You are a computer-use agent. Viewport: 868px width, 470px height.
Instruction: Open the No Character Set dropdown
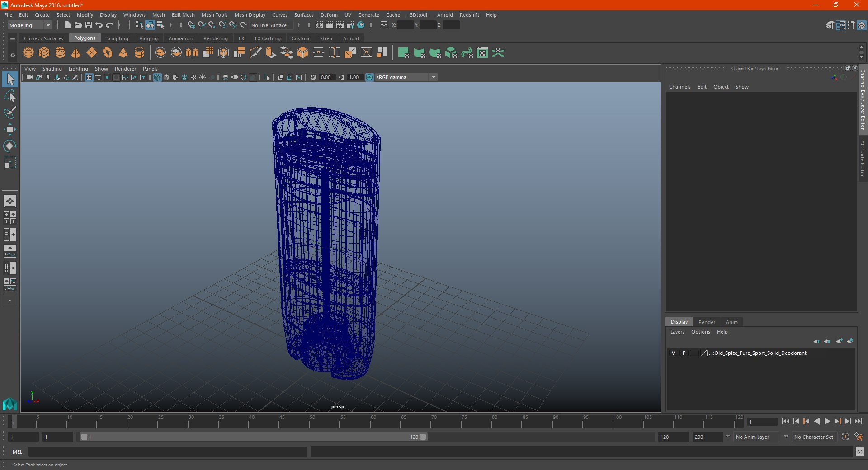click(814, 437)
